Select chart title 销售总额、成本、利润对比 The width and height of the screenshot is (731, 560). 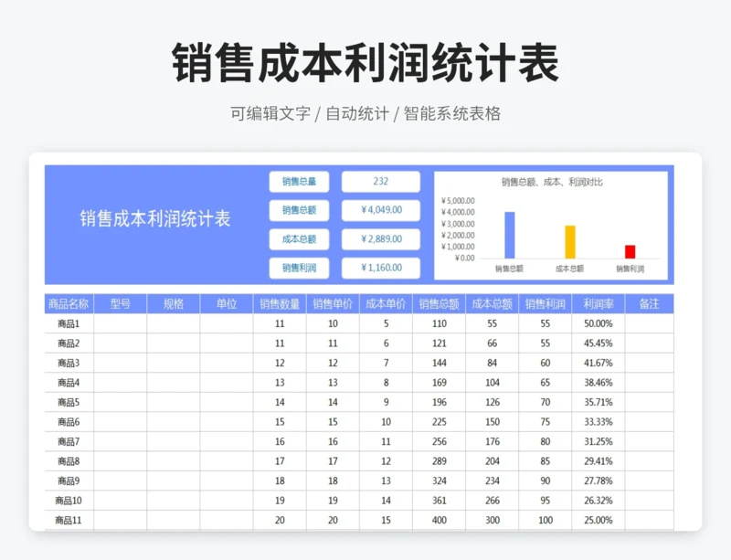(x=552, y=183)
